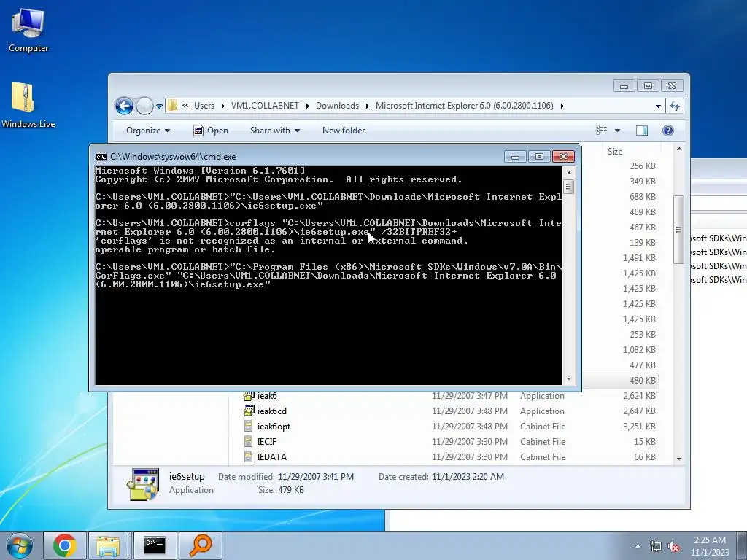Click the Size column header

click(x=615, y=152)
